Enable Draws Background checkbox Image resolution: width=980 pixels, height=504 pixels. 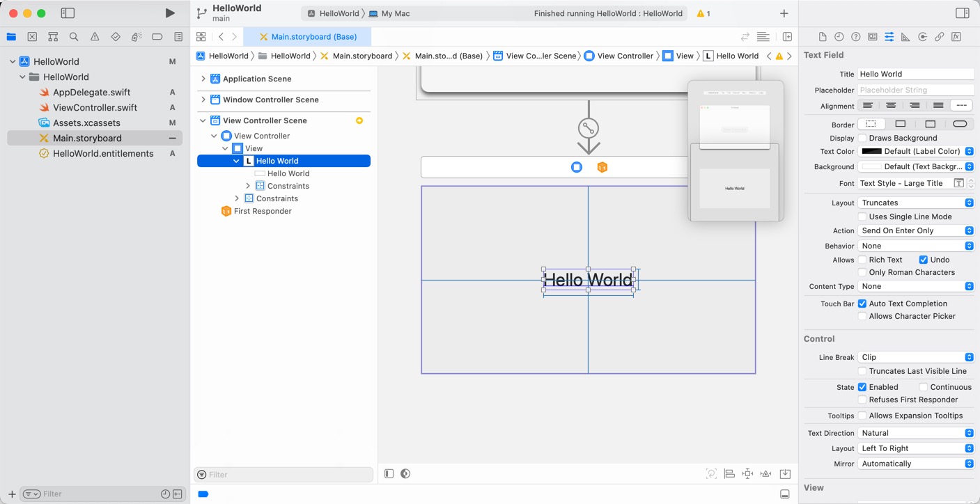pos(862,138)
